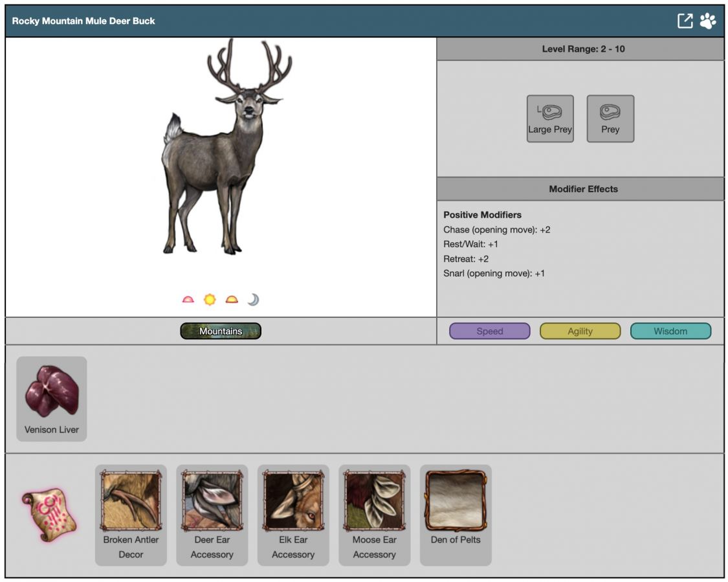The height and width of the screenshot is (582, 728).
Task: Click the yellow Agility stat tag
Action: coord(580,331)
